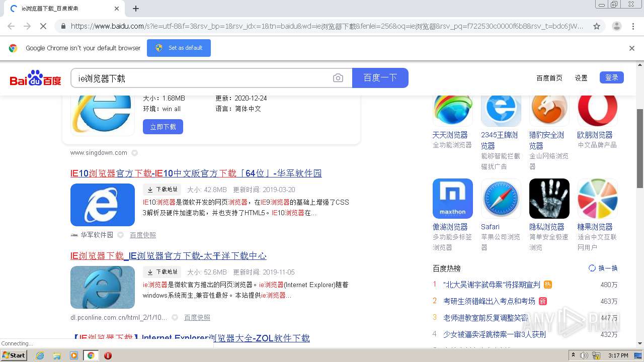
Task: Open IE10浏览器官方下载 华军软件园 result
Action: pyautogui.click(x=196, y=173)
